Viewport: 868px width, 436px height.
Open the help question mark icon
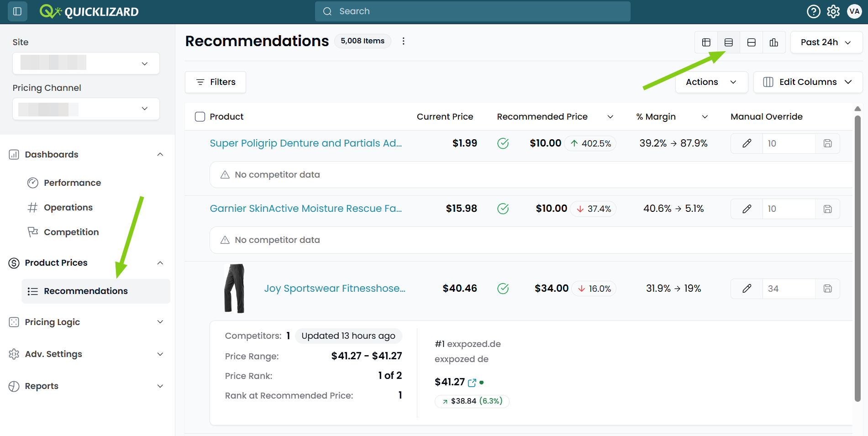click(813, 11)
